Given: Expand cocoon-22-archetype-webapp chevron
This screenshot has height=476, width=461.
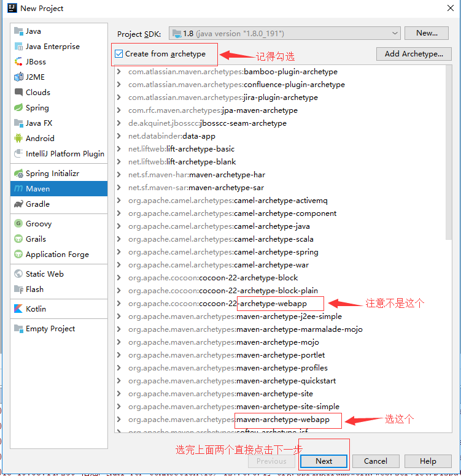Looking at the screenshot, I should tap(119, 304).
